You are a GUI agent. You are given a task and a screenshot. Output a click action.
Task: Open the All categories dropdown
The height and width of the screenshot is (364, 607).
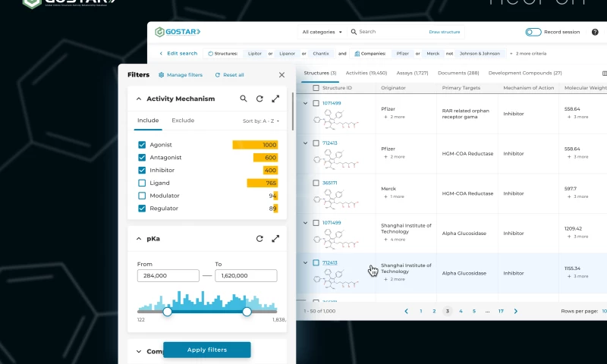(x=322, y=32)
